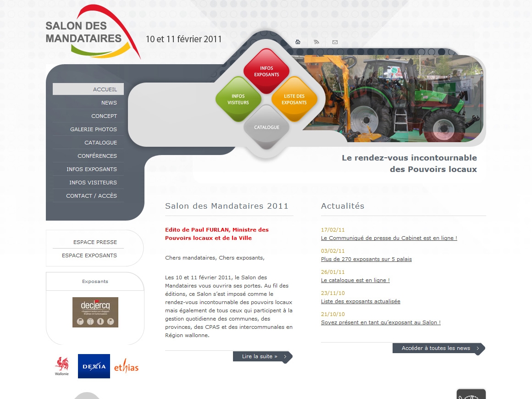Open the red Infos Exposants diamond
Viewport: 532px width, 399px height.
pyautogui.click(x=266, y=71)
